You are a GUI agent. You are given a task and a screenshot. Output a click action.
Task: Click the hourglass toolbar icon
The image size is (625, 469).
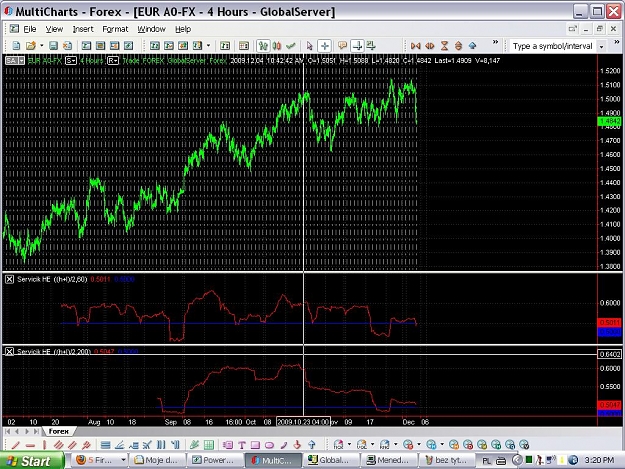pos(444,46)
